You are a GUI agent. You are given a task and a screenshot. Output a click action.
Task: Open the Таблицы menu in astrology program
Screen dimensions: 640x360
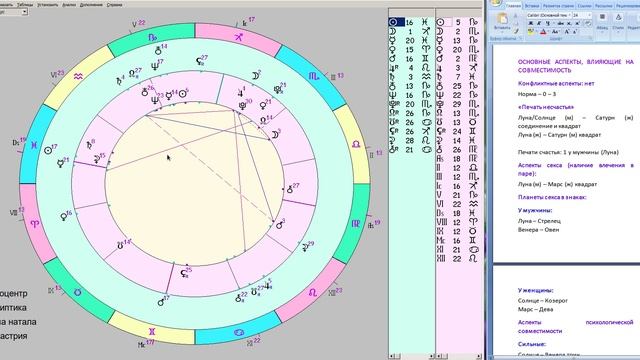(x=25, y=5)
